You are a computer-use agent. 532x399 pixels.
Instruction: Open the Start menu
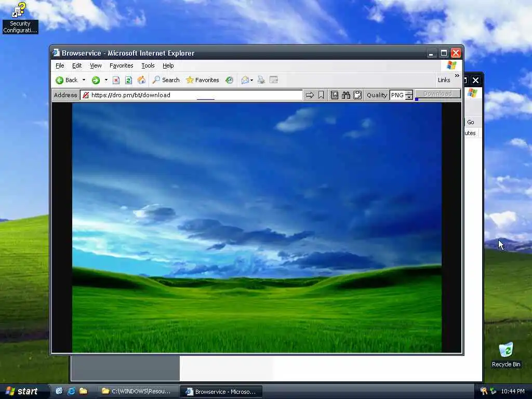(x=22, y=391)
